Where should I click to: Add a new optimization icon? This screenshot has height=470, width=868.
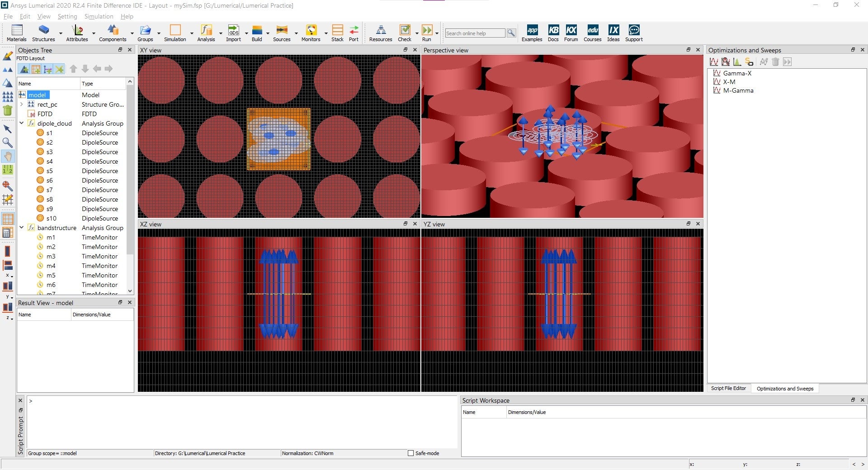tap(726, 62)
